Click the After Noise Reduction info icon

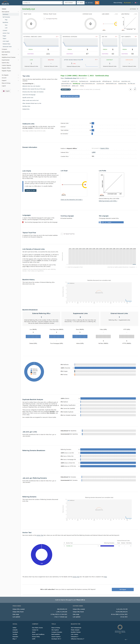coord(82,60)
